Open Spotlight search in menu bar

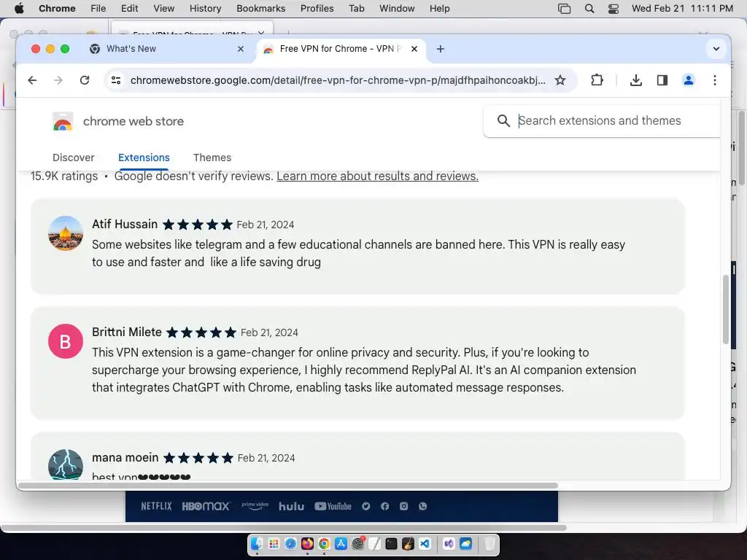tap(589, 9)
